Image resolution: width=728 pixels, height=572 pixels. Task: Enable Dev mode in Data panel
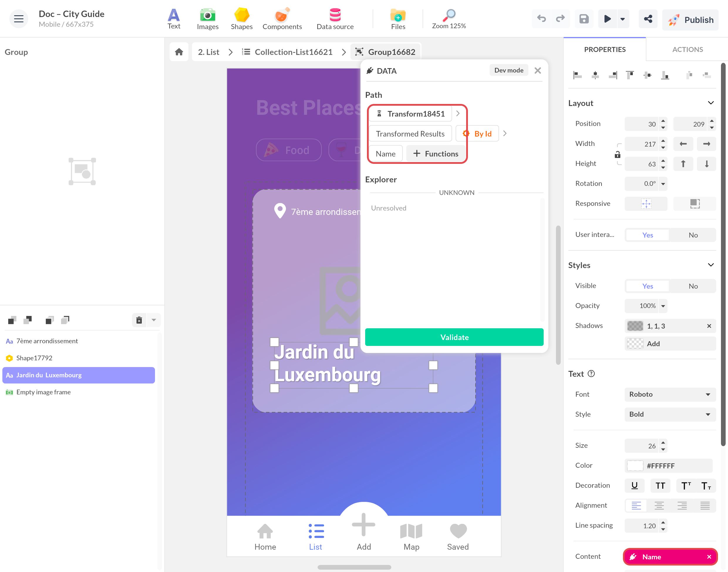[x=509, y=70]
